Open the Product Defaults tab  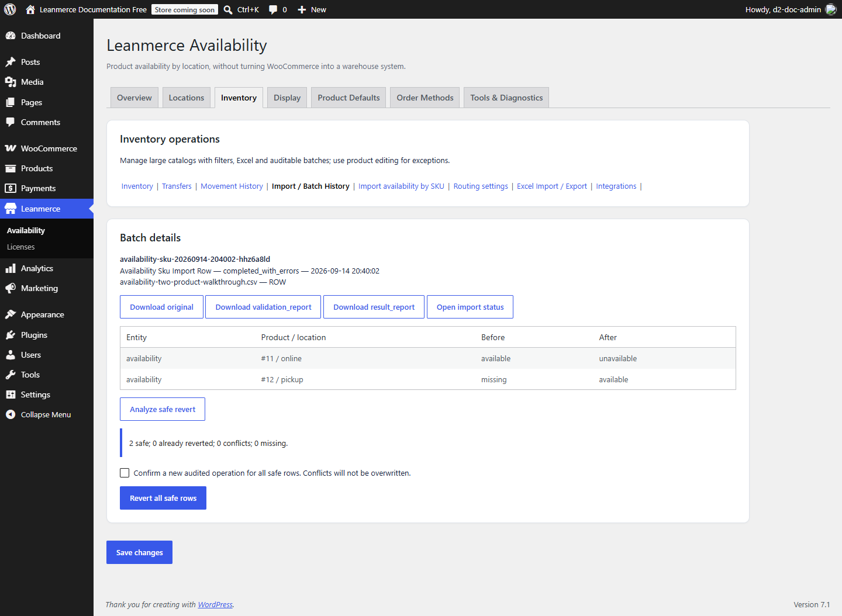[x=349, y=98]
